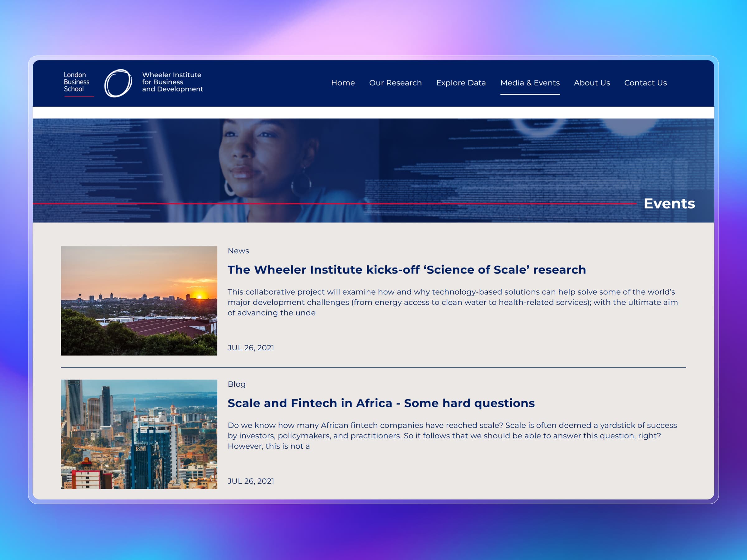Navigate to Our Research section
Image resolution: width=747 pixels, height=560 pixels.
click(395, 83)
